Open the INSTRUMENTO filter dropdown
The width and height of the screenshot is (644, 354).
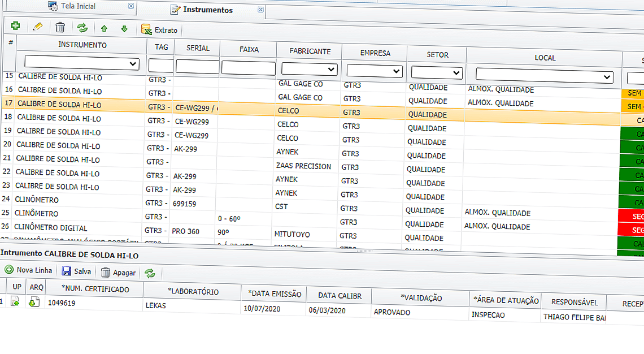[x=82, y=63]
